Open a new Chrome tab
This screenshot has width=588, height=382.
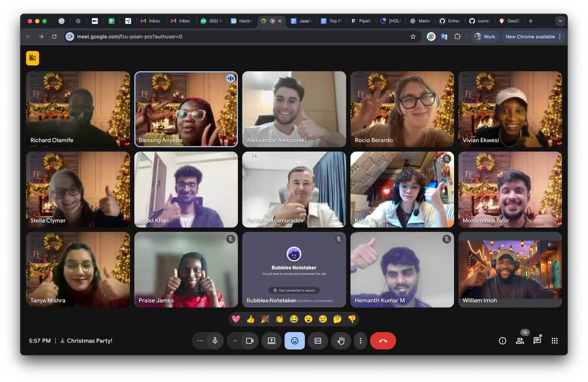[531, 21]
